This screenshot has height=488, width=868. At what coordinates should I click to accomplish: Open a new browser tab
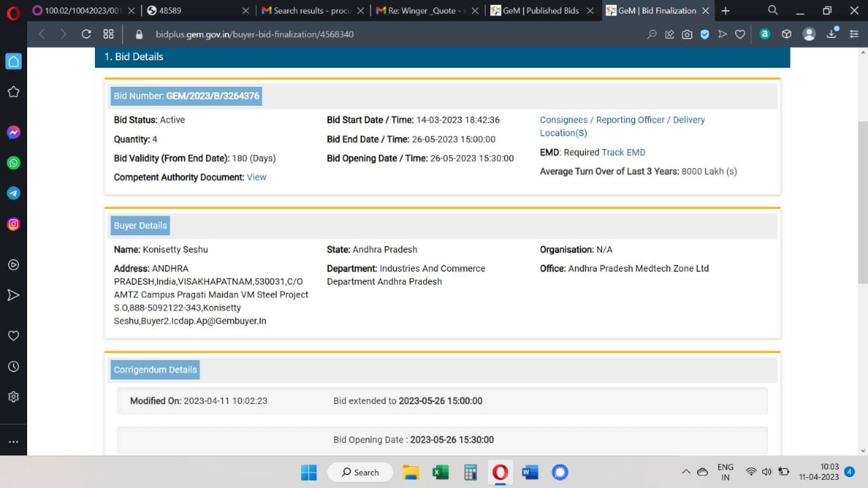tap(726, 11)
